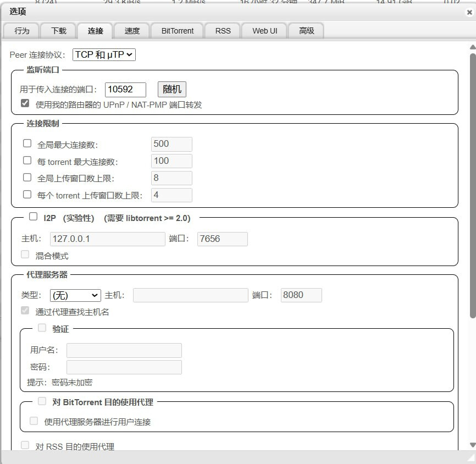
Task: Click the scrollbar down arrow
Action: pyautogui.click(x=473, y=445)
